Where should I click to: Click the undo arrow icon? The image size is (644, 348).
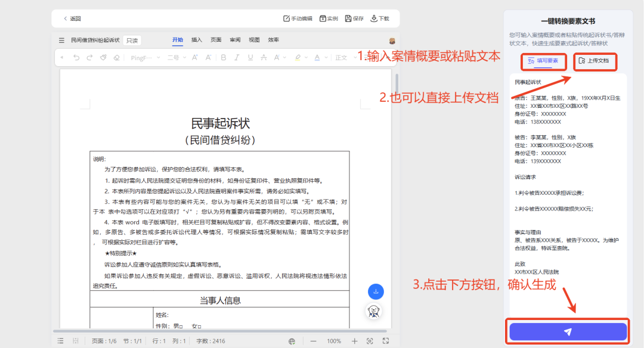(76, 58)
